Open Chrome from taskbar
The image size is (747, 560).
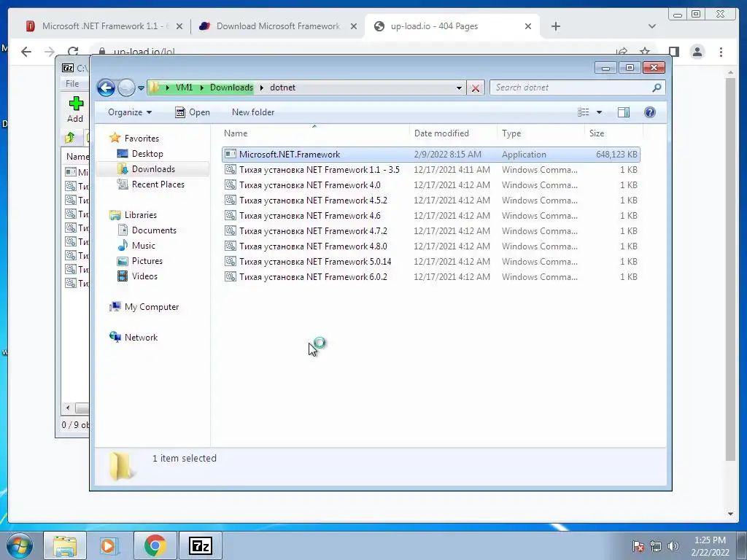(155, 545)
